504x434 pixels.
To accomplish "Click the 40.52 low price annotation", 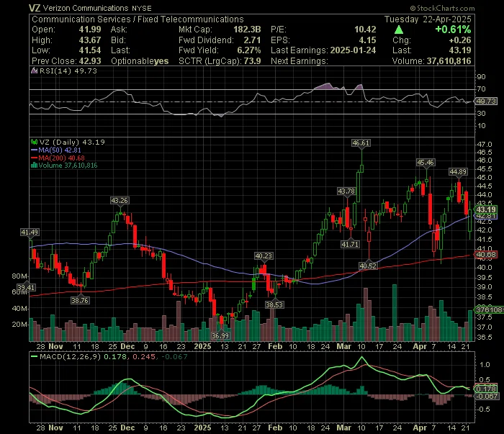I will click(x=368, y=266).
